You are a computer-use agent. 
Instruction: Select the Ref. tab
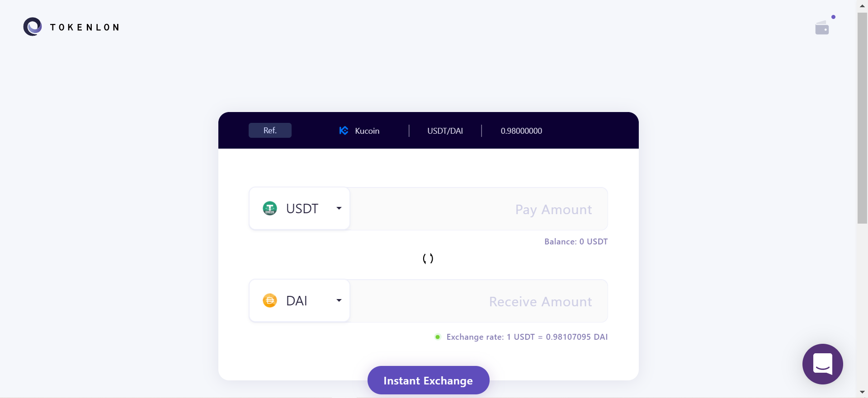point(270,131)
